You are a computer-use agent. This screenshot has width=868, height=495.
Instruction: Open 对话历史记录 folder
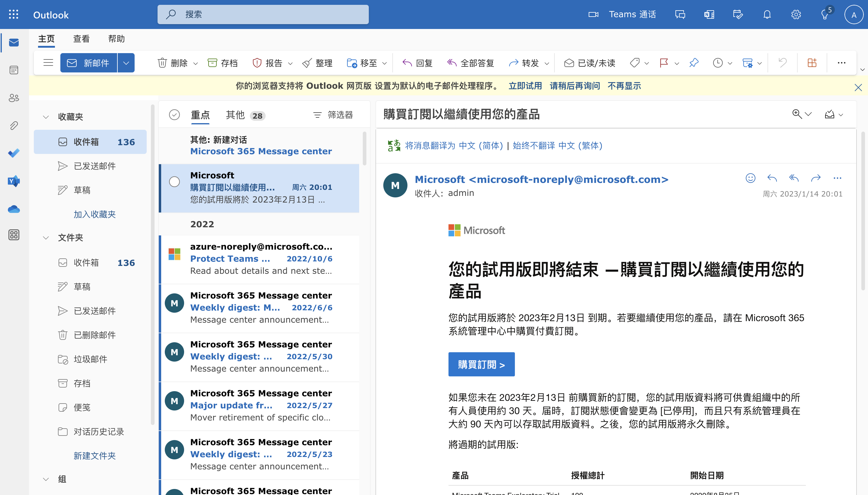[90, 431]
